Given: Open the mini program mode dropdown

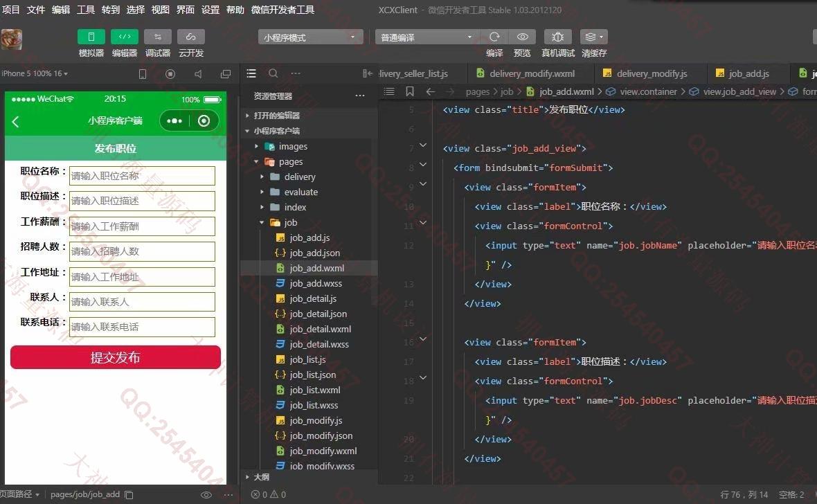Looking at the screenshot, I should (x=310, y=37).
